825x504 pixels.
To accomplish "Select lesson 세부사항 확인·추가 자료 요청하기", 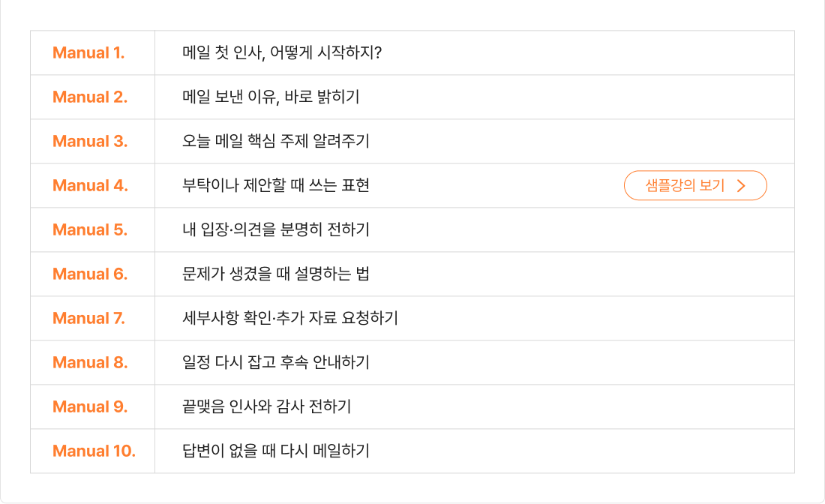I will pos(289,319).
